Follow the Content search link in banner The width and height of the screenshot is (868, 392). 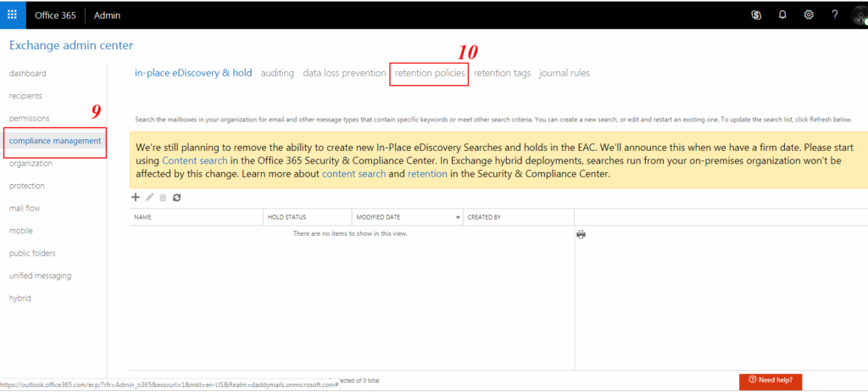pyautogui.click(x=195, y=161)
